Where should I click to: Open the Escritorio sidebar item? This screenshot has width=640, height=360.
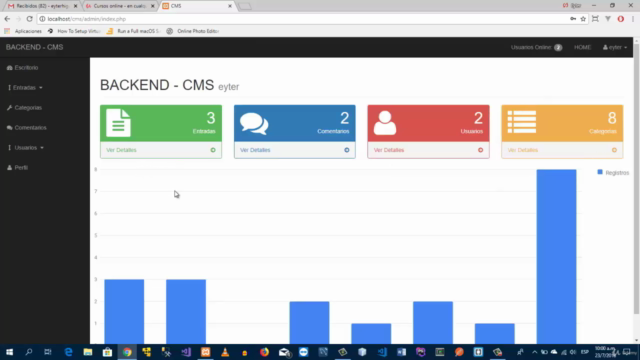[22, 68]
